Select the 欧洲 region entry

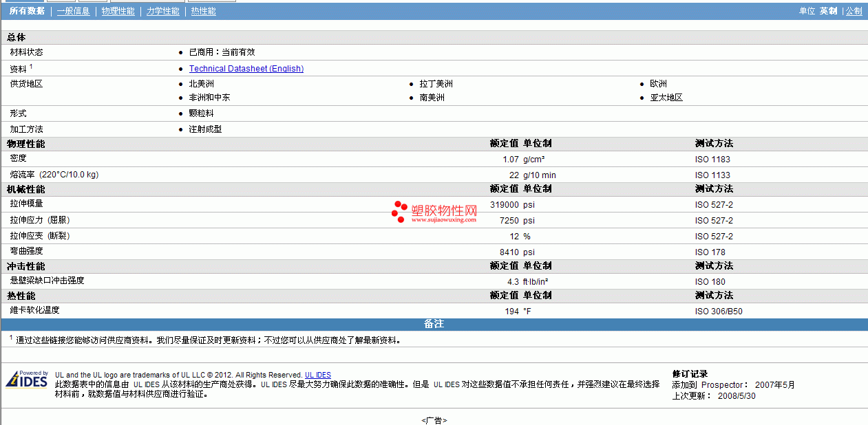659,84
